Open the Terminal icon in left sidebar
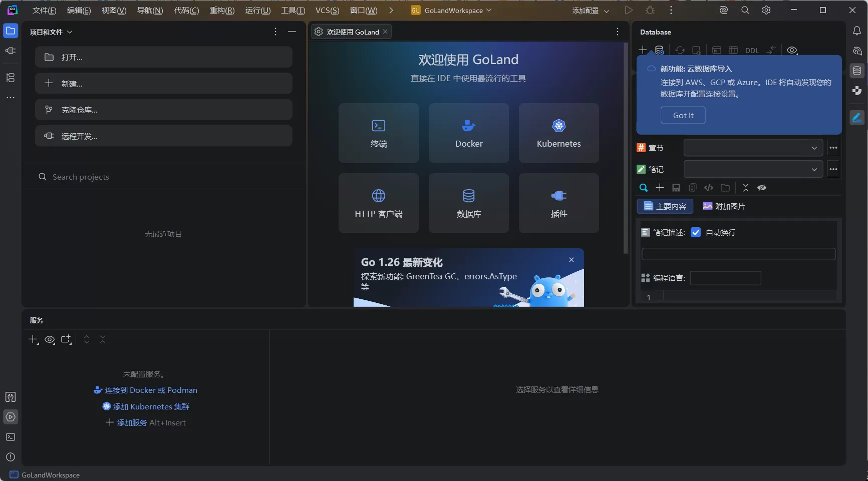Viewport: 868px width, 481px height. (x=11, y=437)
